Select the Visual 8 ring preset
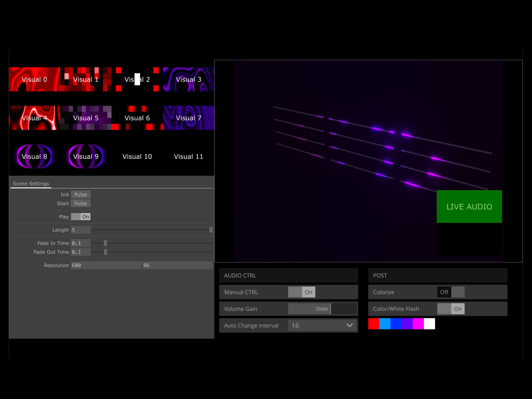 pos(35,156)
